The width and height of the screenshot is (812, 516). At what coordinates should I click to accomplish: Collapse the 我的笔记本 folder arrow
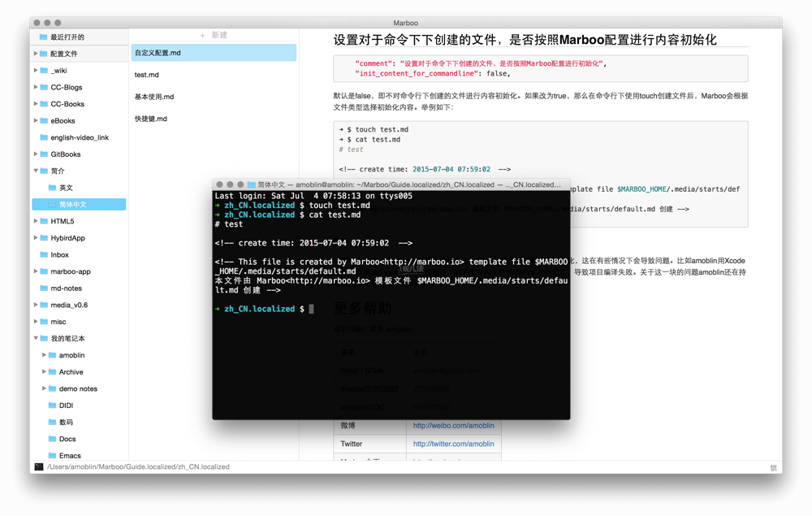36,338
